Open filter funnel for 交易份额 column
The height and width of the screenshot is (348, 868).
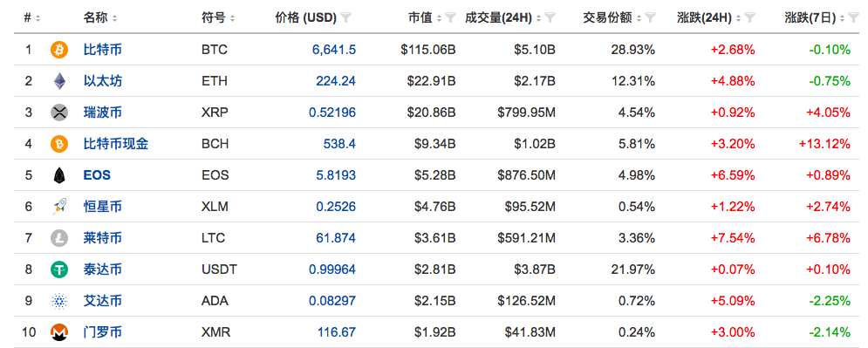(x=651, y=18)
